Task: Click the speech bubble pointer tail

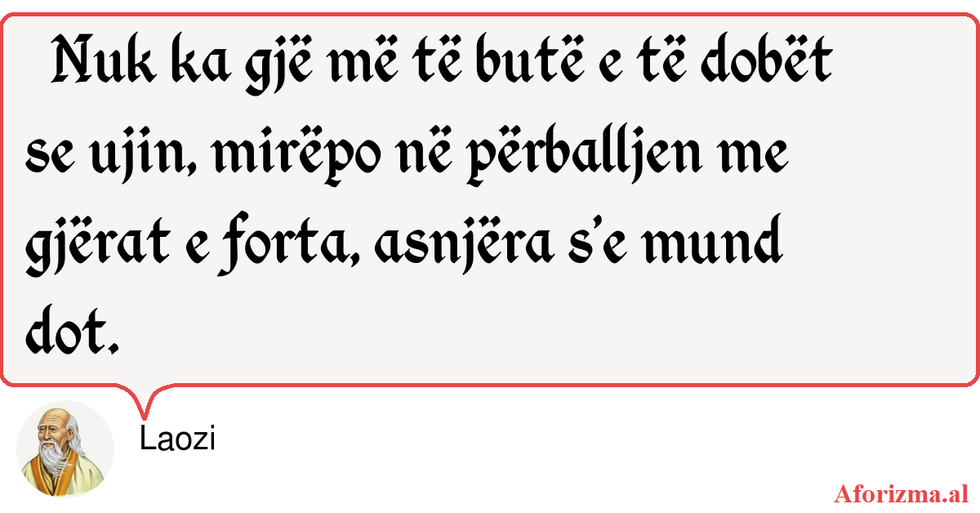Action: 145,399
